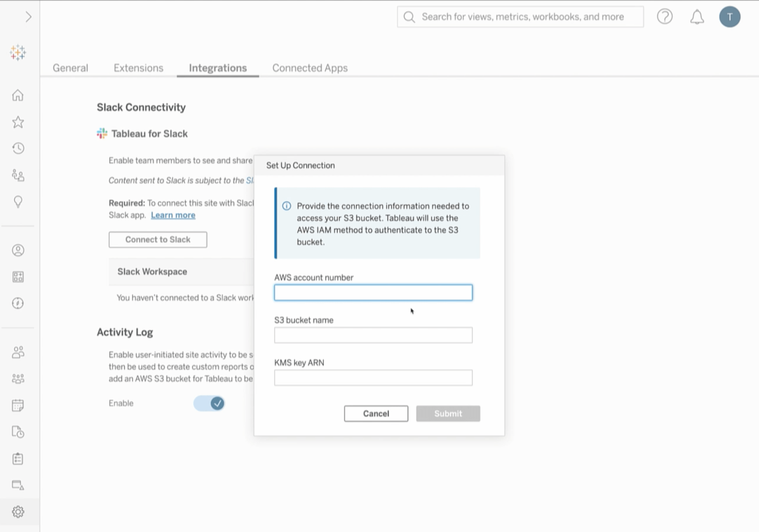Screen dimensions: 759x532
Task: Click the notification bell icon
Action: pyautogui.click(x=697, y=17)
